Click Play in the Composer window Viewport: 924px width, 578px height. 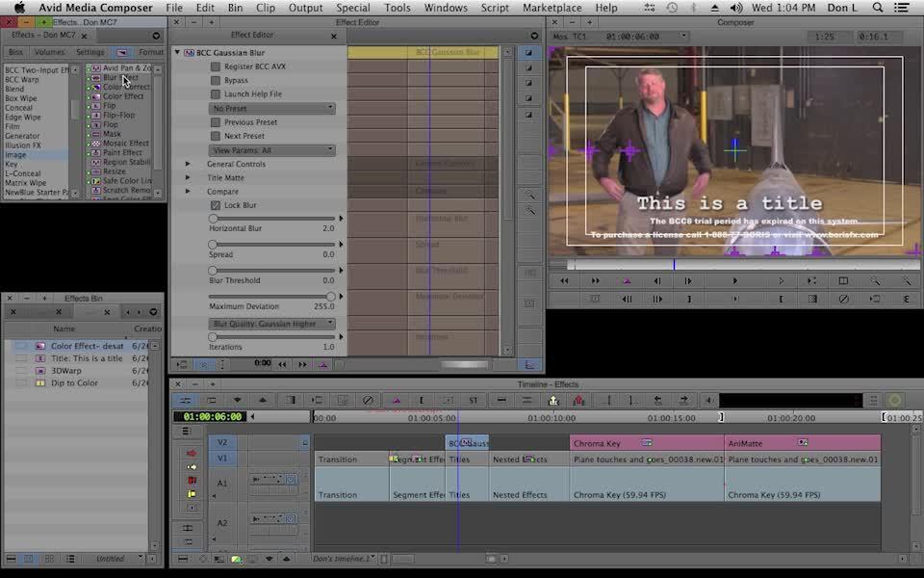pos(734,281)
